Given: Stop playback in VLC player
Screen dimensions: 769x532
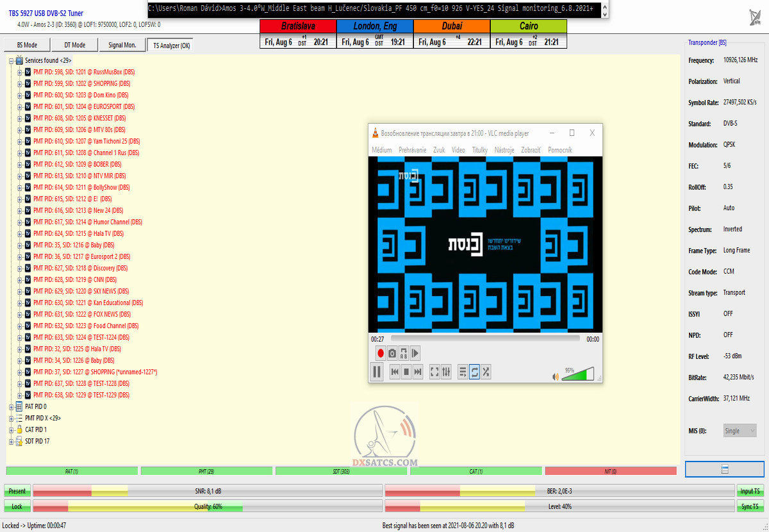Looking at the screenshot, I should coord(406,372).
